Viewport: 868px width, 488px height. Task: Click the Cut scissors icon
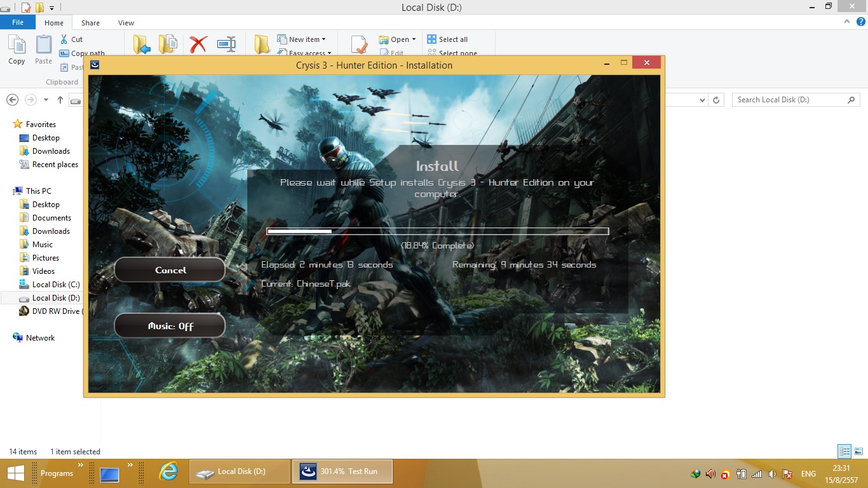pyautogui.click(x=64, y=39)
